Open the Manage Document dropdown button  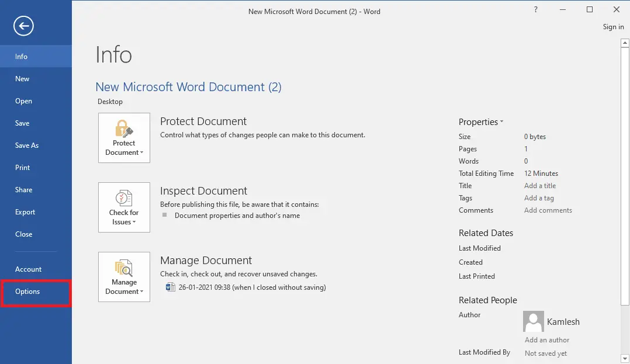(124, 277)
